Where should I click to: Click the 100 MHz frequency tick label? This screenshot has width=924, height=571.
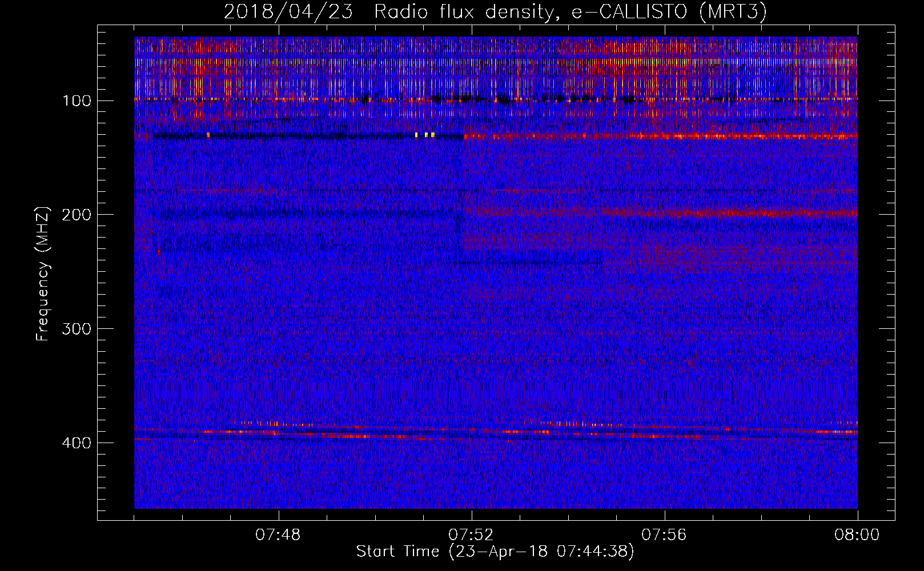click(x=77, y=101)
